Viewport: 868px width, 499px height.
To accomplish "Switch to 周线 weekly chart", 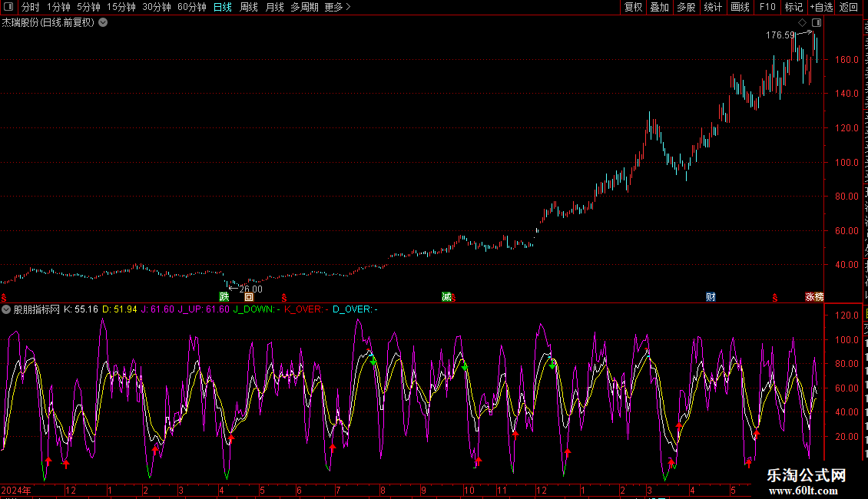I will (249, 7).
